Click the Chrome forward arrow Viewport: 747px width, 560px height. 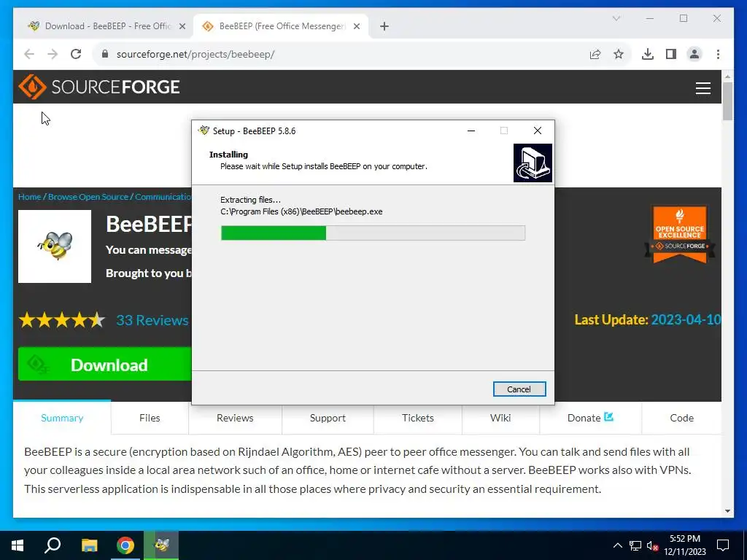click(53, 54)
